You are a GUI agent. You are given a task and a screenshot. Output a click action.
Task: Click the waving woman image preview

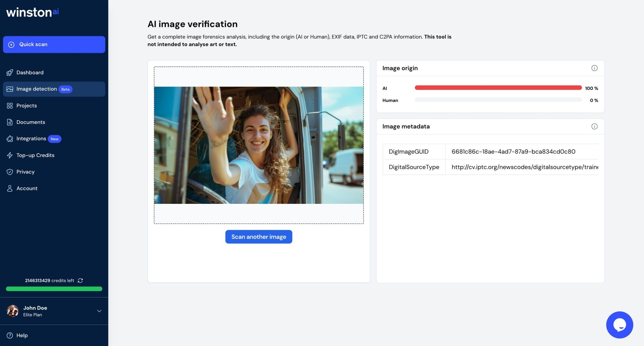tap(258, 145)
